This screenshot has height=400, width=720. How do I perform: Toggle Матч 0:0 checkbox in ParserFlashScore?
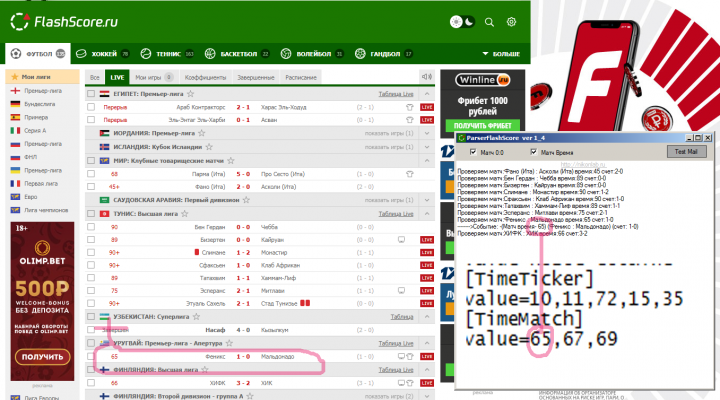(473, 152)
